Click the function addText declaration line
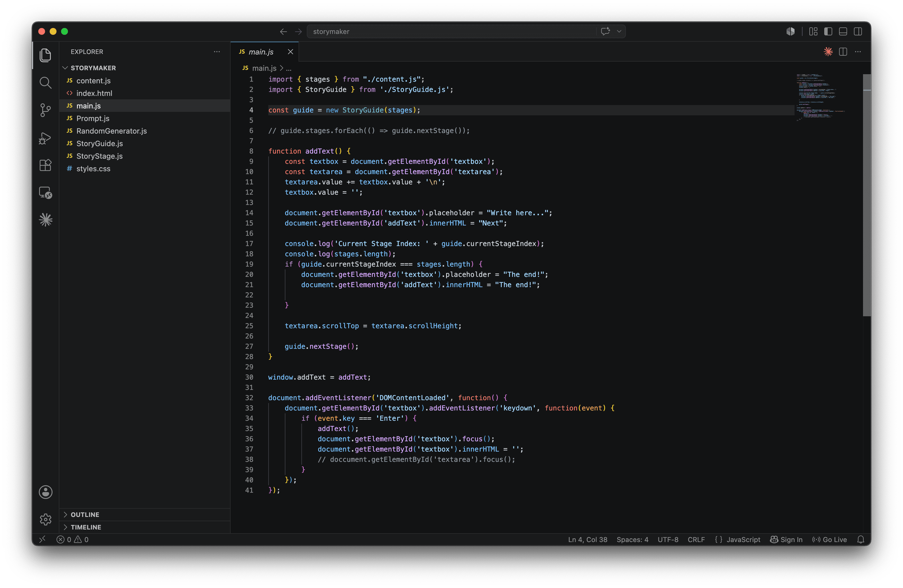Screen dimensions: 903x588 pos(309,151)
